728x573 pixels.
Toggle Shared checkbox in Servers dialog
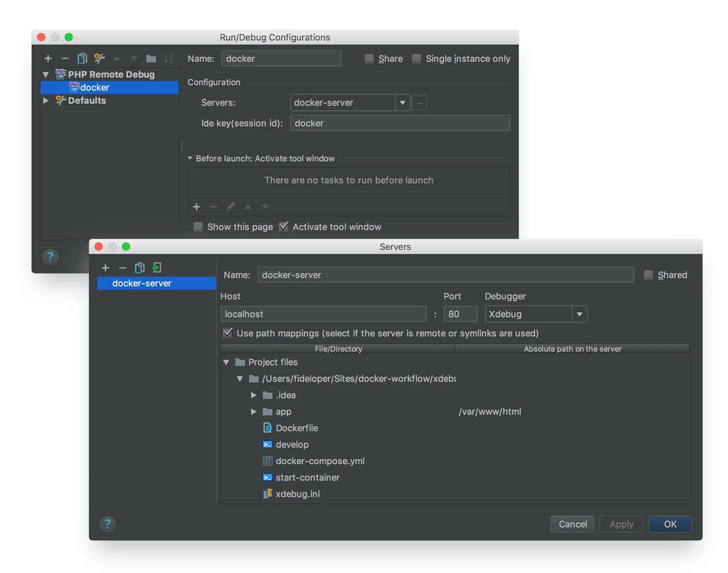(648, 275)
